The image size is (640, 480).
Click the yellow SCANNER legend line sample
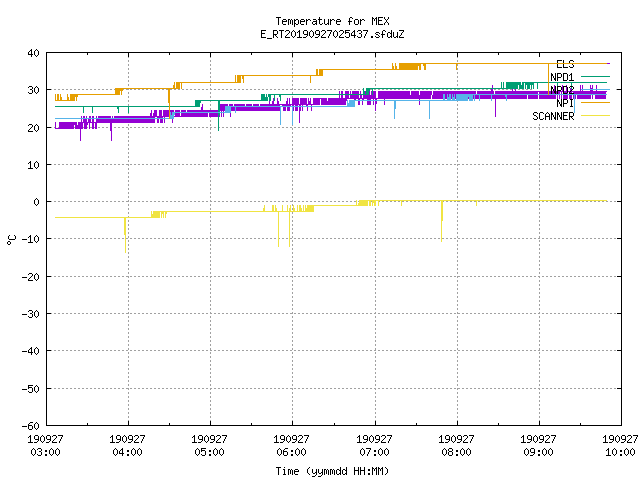pyautogui.click(x=595, y=116)
